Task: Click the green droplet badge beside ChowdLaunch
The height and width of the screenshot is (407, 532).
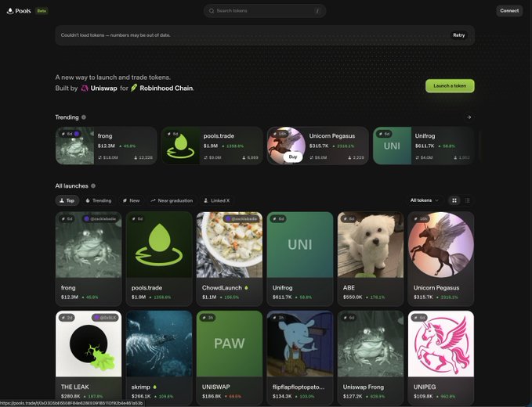Action: (246, 288)
